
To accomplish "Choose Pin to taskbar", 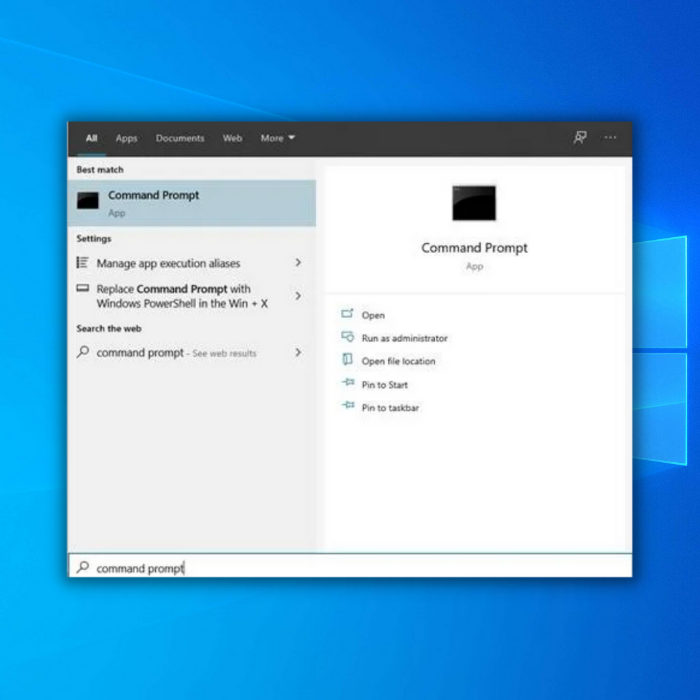I will tap(390, 408).
